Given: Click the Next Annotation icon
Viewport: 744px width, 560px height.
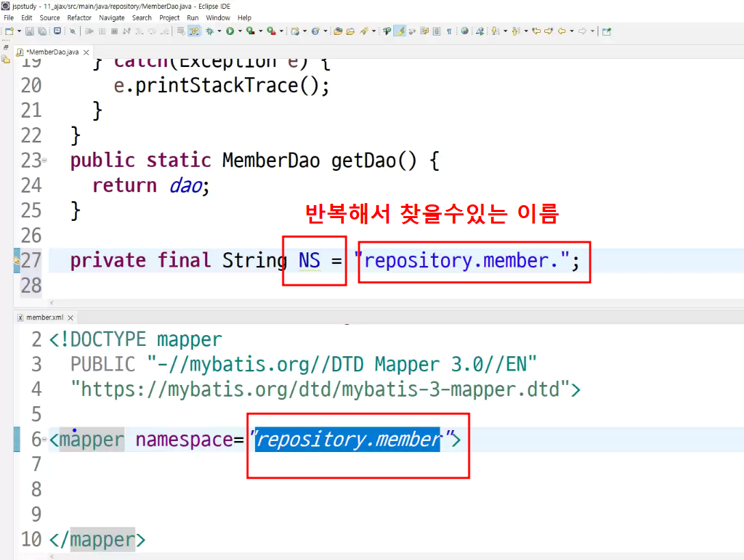Looking at the screenshot, I should tap(495, 31).
